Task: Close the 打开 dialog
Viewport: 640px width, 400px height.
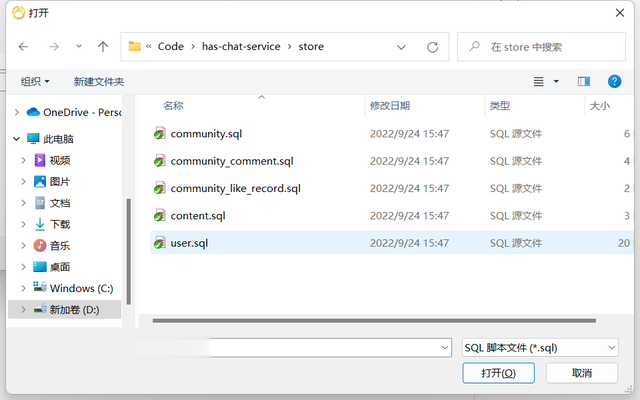Action: click(x=620, y=13)
